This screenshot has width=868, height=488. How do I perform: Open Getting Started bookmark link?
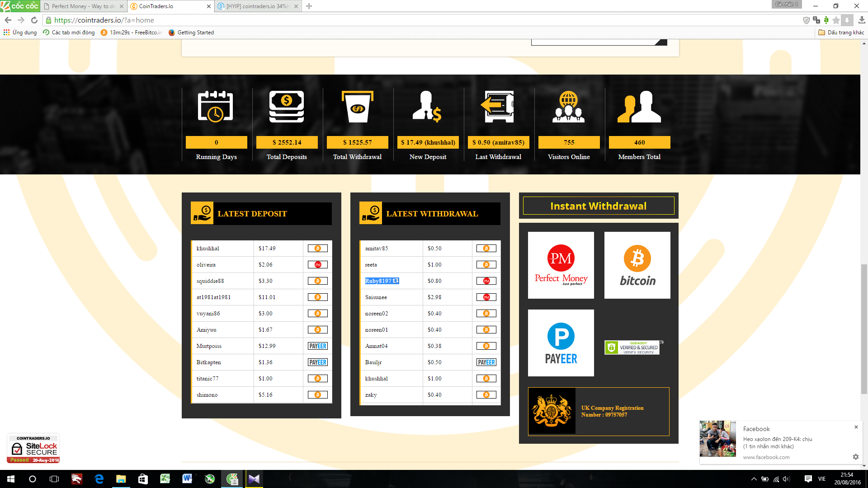195,33
